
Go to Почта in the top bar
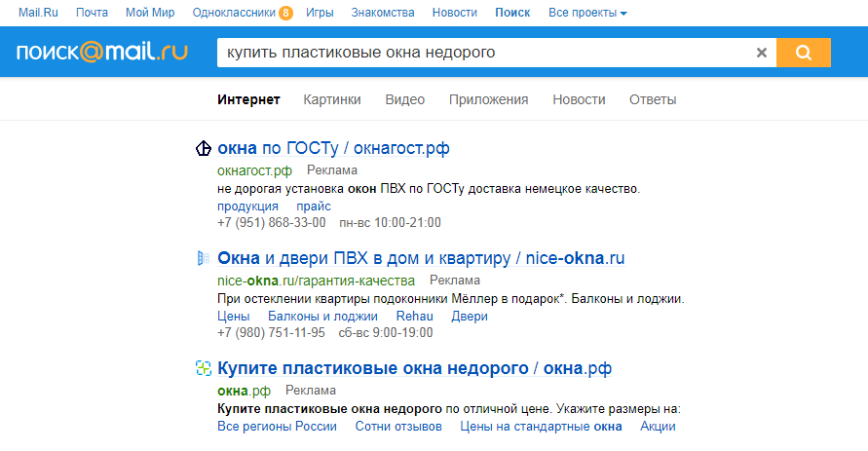click(x=93, y=13)
